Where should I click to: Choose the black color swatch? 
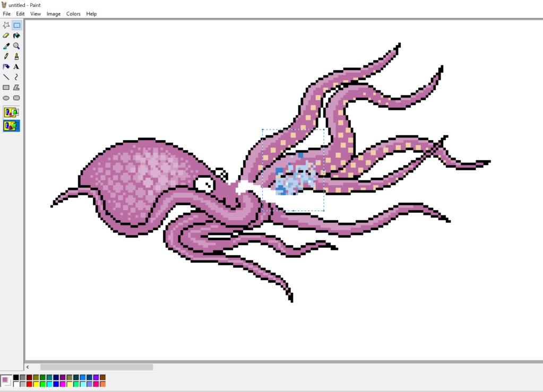(16, 377)
